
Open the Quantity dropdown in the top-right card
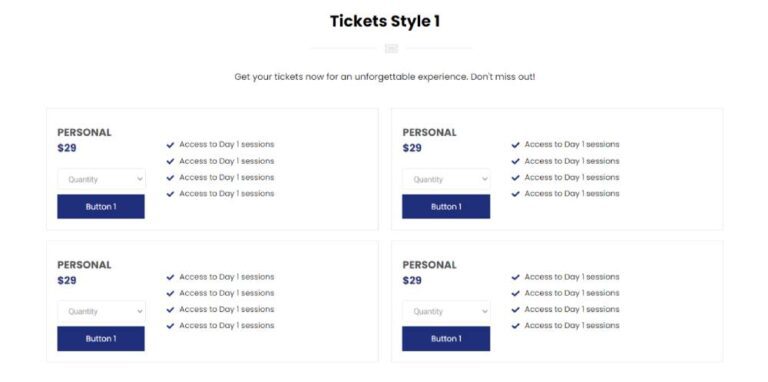coord(446,179)
